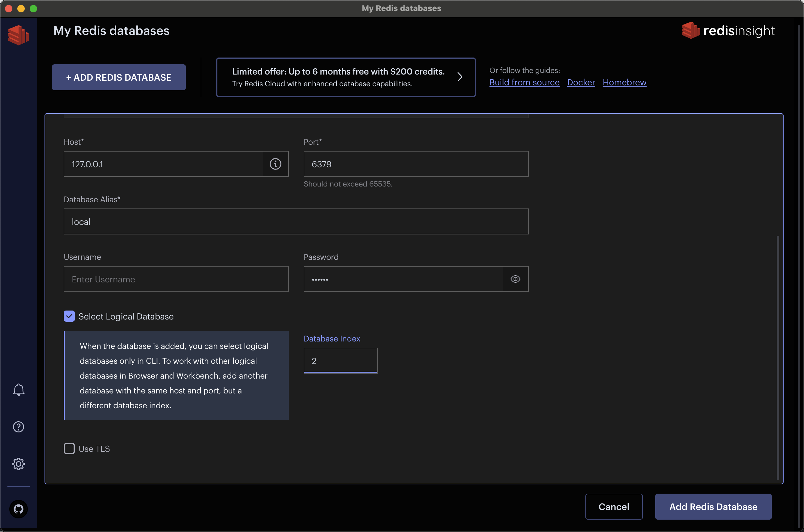Open the Build from source guide link
Screen dimensions: 804x532
524,83
